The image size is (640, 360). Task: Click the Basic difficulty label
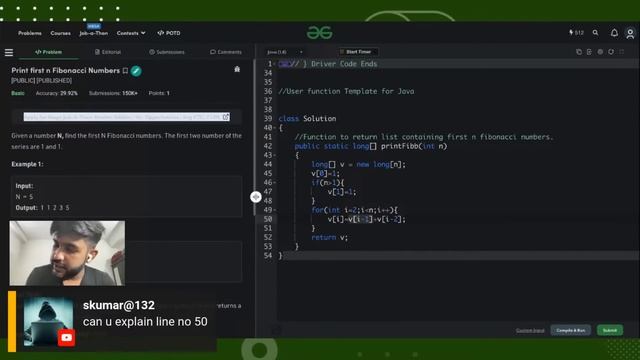pyautogui.click(x=18, y=93)
